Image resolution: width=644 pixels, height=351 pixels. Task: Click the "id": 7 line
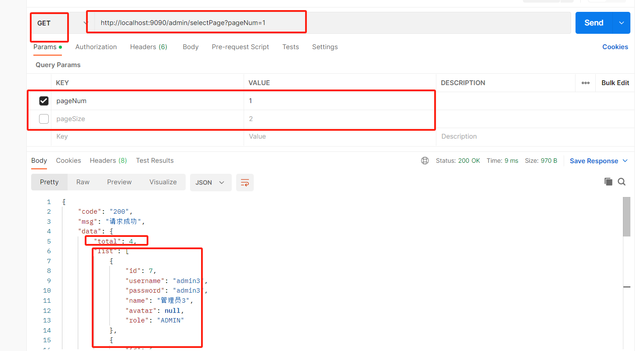tap(141, 271)
